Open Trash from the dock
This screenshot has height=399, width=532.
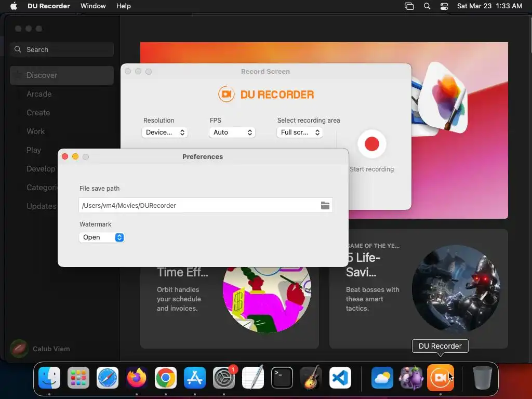tap(483, 377)
